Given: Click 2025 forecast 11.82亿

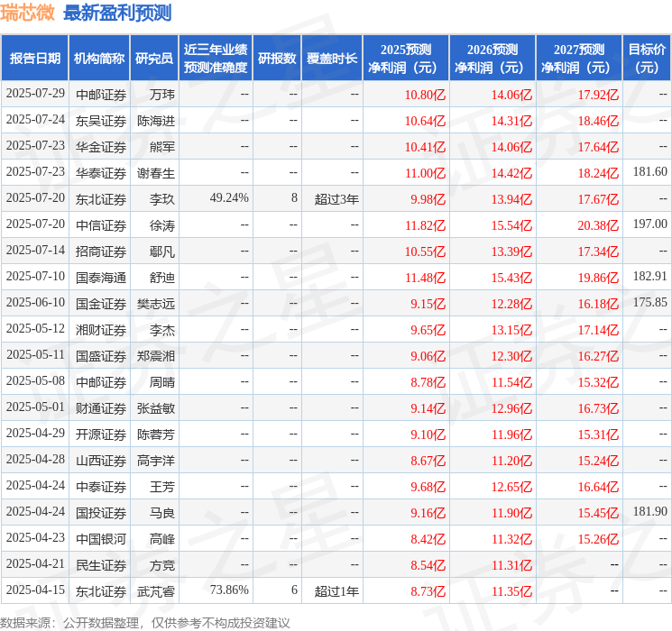Looking at the screenshot, I should pyautogui.click(x=425, y=225).
